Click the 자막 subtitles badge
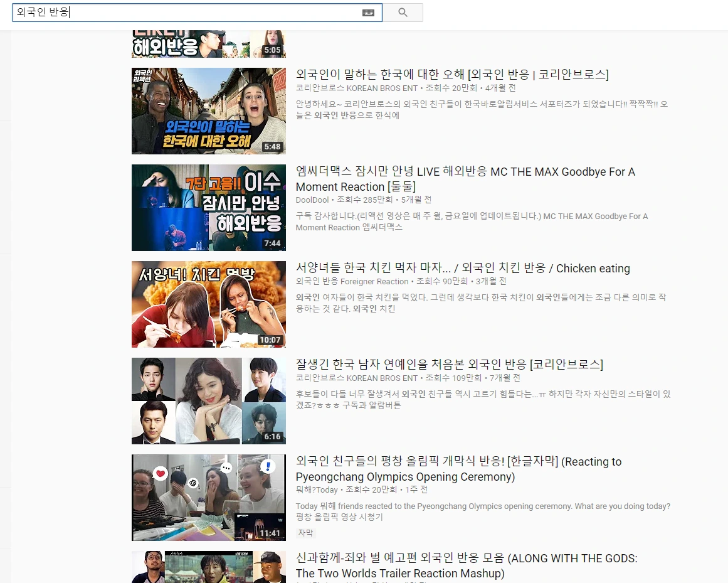Viewport: 728px width, 583px height. point(305,532)
